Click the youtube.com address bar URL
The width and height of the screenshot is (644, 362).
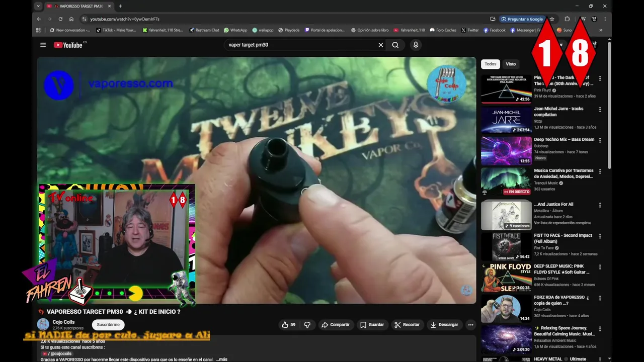click(125, 19)
